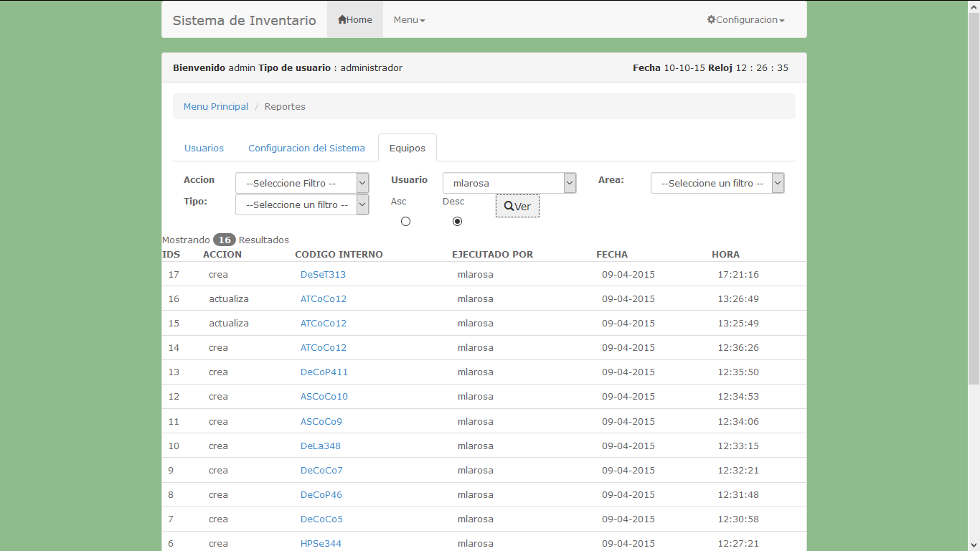Click the time cell 12:33:15
Image resolution: width=980 pixels, height=551 pixels.
coord(738,446)
